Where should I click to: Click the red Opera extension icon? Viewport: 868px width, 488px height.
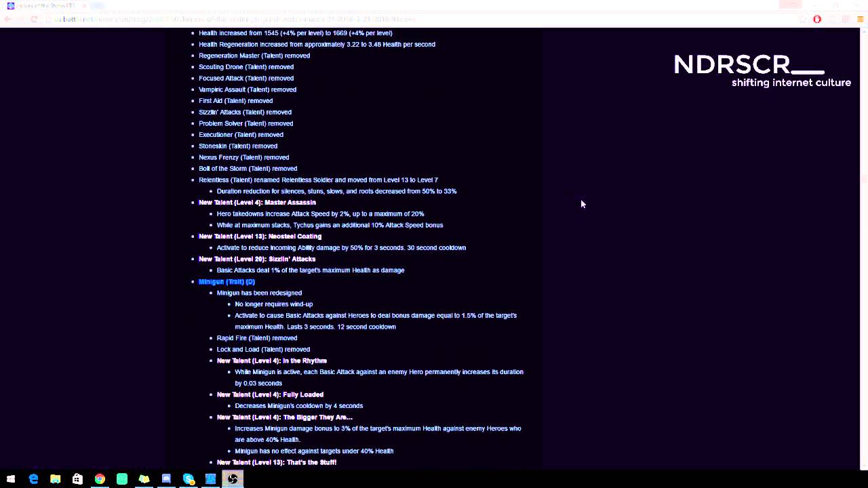(817, 19)
